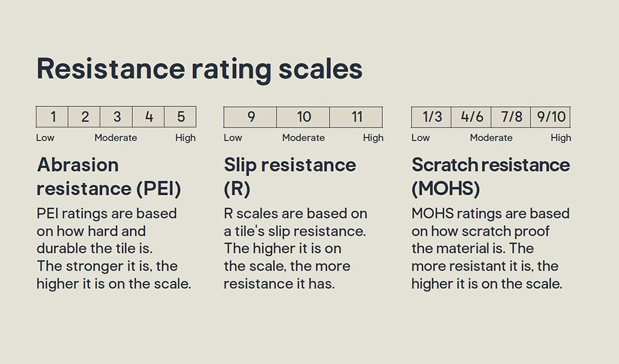Click the PEI ratings description paragraph
Image resolution: width=619 pixels, height=364 pixels.
coord(113,249)
